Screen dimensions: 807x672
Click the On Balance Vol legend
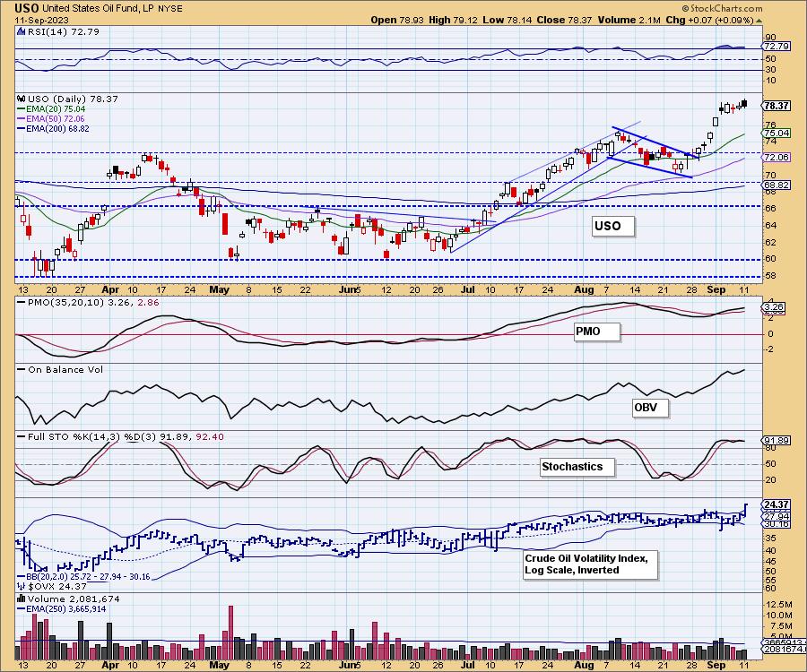point(60,370)
